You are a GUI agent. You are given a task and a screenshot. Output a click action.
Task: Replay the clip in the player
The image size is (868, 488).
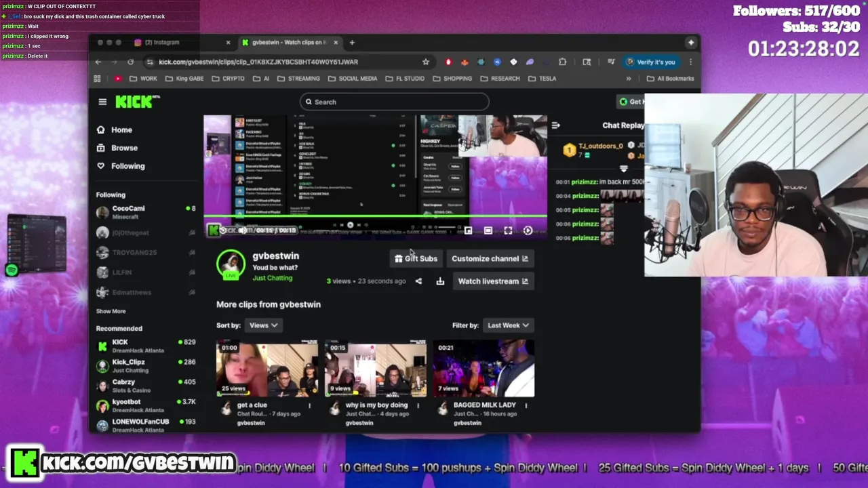pos(222,230)
